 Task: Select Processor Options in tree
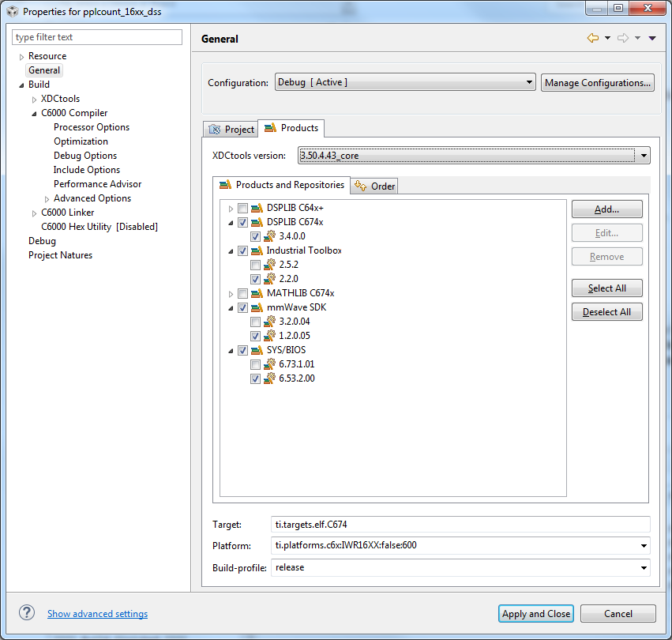pyautogui.click(x=92, y=127)
